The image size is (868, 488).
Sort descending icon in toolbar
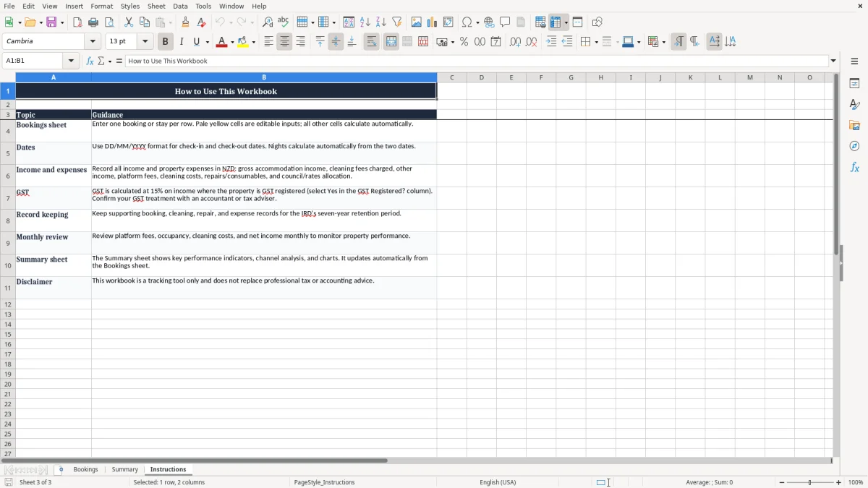[x=381, y=22]
